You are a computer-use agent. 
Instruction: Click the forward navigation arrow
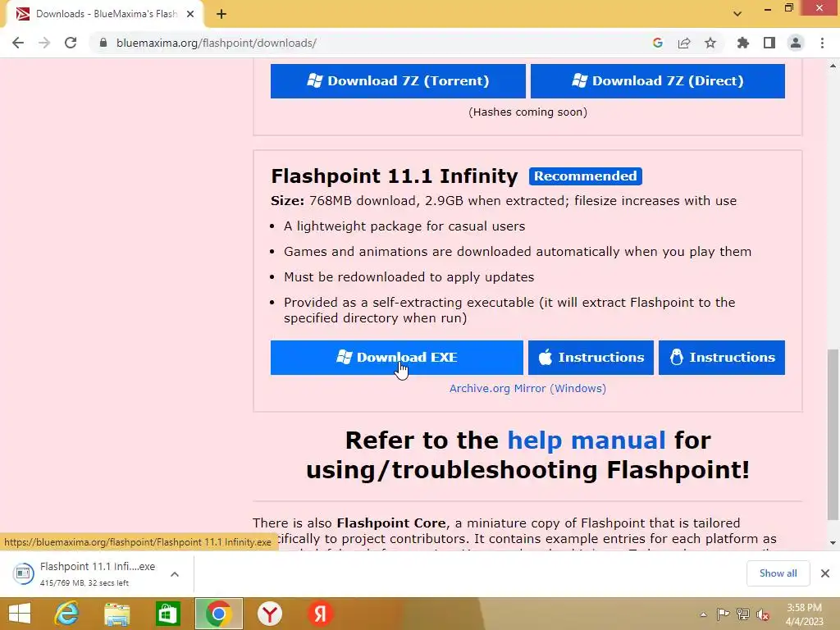click(x=44, y=43)
